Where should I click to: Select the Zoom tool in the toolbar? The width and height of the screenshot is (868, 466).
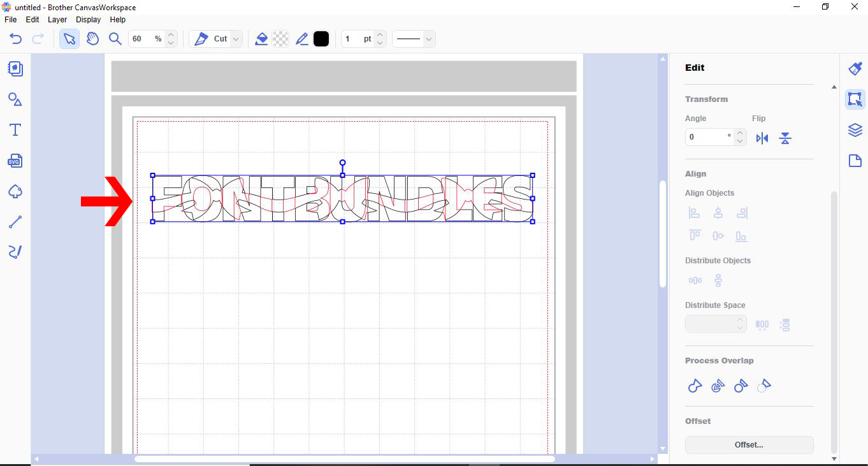click(x=115, y=38)
